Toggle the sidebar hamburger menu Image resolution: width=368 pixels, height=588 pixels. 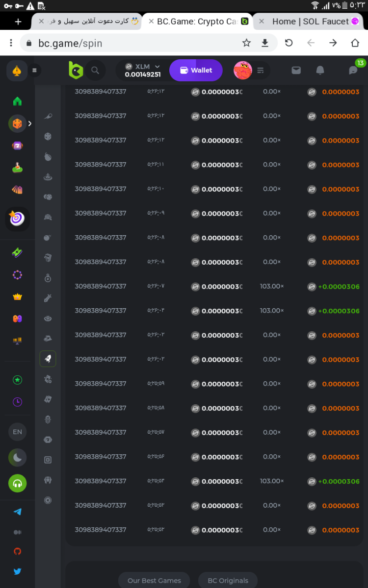coord(34,71)
